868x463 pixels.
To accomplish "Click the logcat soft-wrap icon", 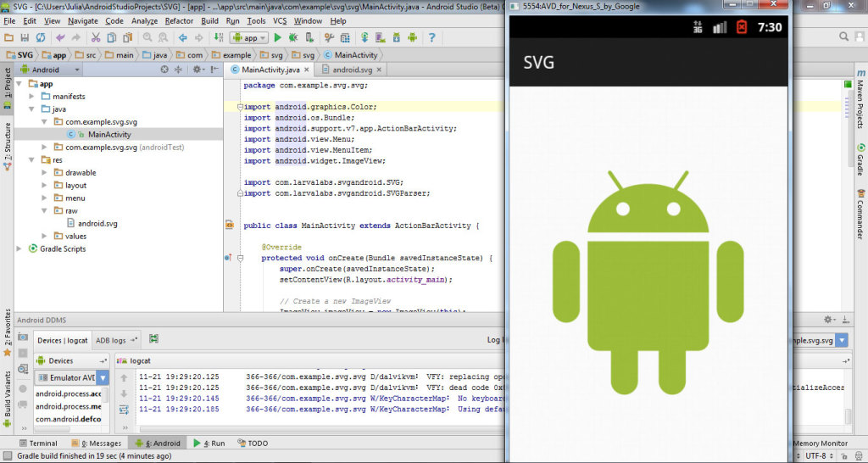I will click(x=124, y=410).
